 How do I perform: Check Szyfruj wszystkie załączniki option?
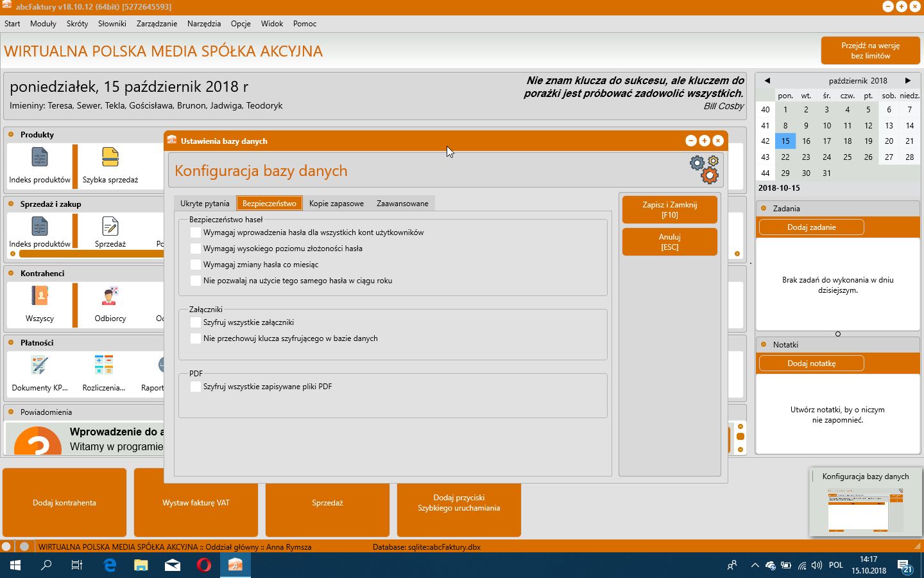coord(196,322)
